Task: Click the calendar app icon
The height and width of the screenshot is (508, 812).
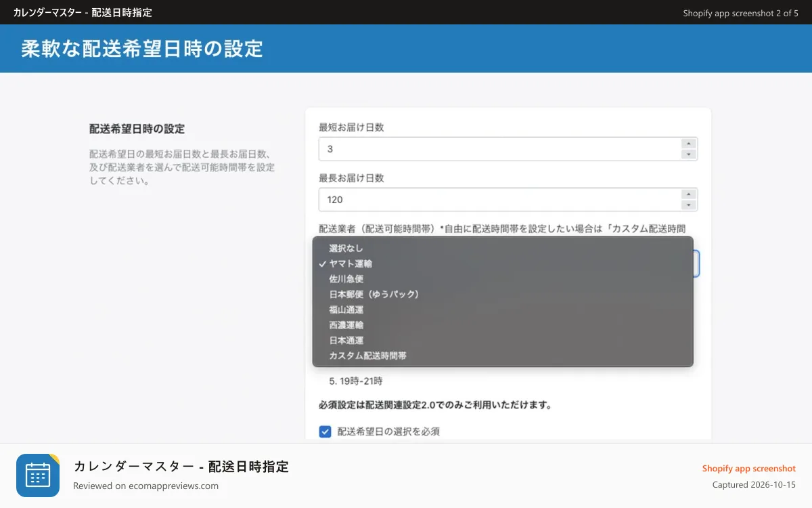Action: click(38, 475)
